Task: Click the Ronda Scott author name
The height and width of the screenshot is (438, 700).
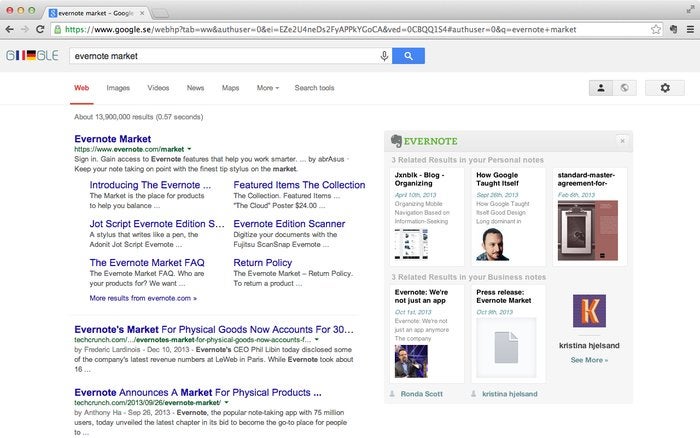Action: (421, 394)
